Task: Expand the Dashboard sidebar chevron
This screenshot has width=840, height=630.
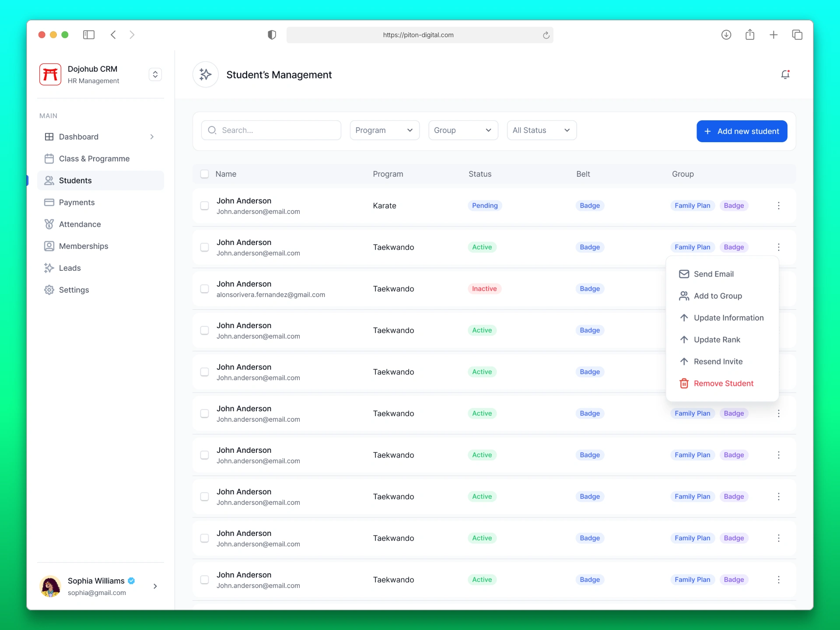Action: (x=152, y=137)
